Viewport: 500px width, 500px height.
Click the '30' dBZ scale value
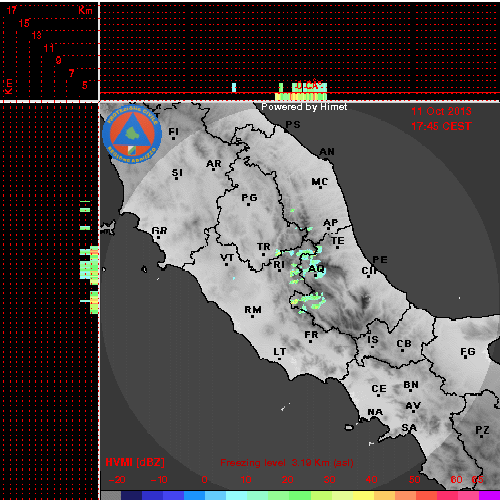(x=329, y=480)
